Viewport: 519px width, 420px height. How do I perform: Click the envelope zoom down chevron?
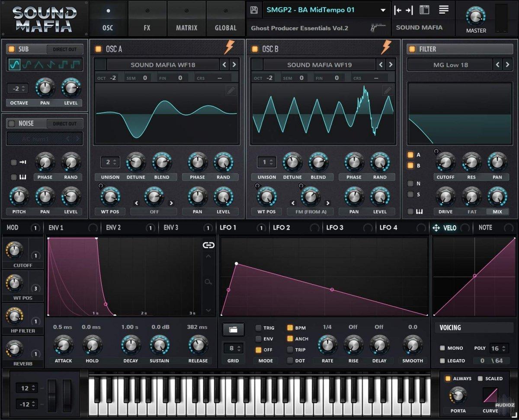pyautogui.click(x=208, y=310)
